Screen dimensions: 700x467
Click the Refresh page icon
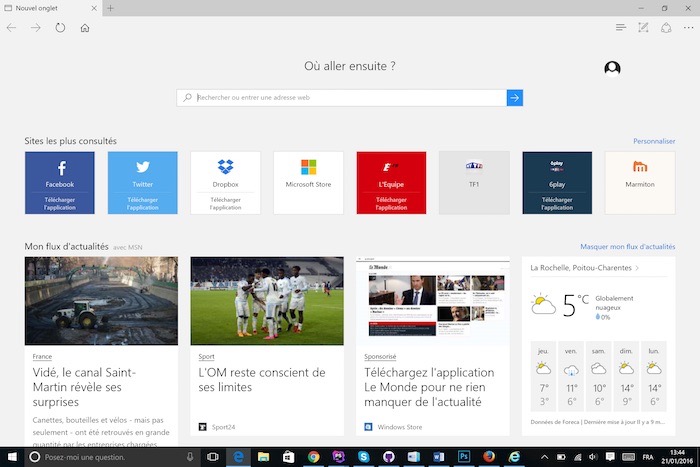pos(60,28)
